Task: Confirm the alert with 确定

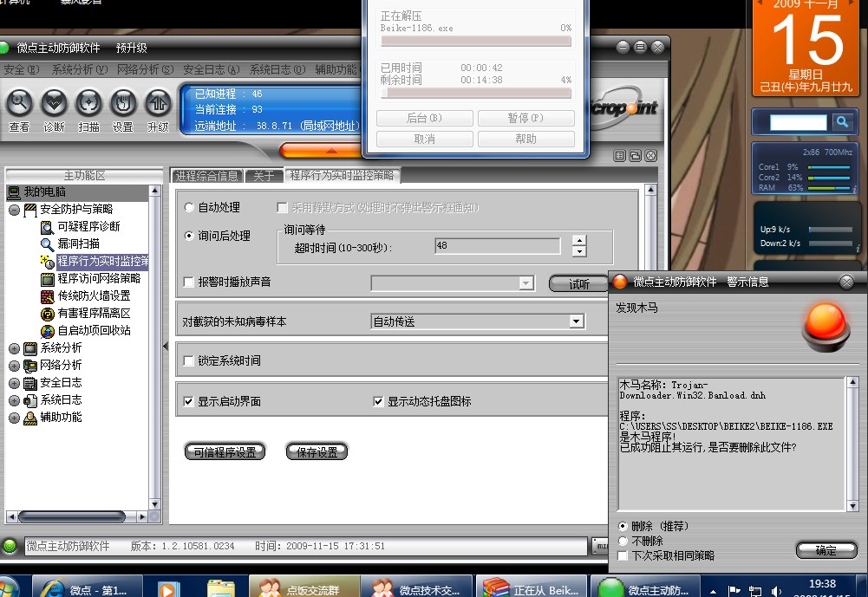Action: tap(826, 550)
